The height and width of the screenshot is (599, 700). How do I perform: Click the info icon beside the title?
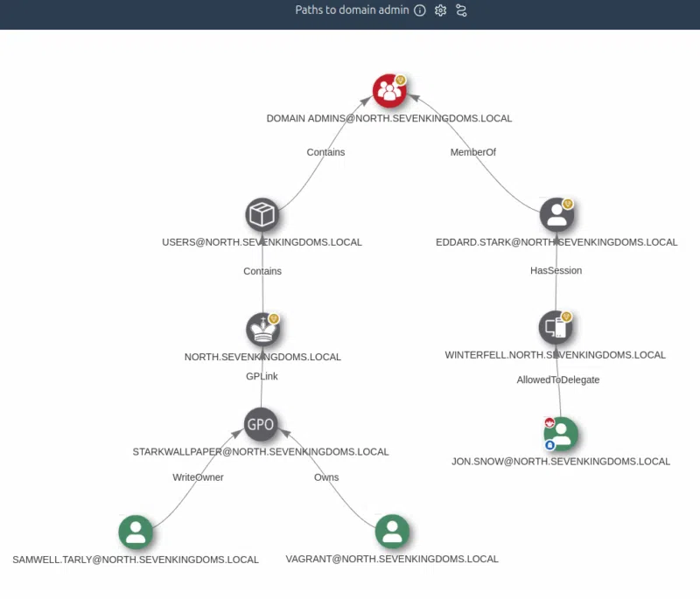(421, 10)
